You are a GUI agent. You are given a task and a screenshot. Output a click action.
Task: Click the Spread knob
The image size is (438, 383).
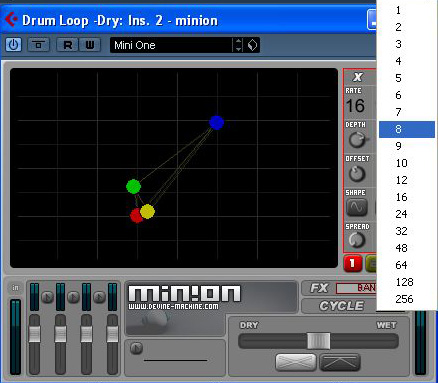click(x=357, y=240)
